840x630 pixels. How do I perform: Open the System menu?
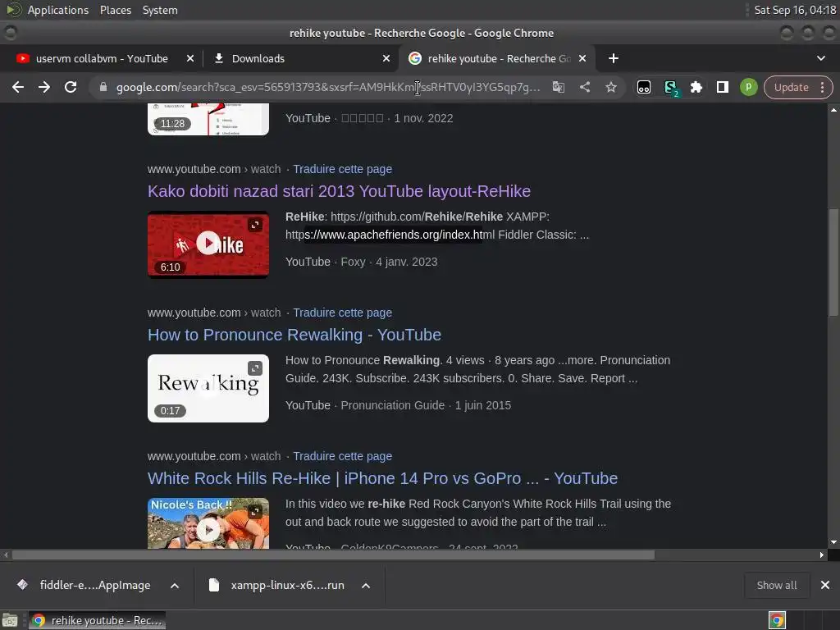coord(160,10)
